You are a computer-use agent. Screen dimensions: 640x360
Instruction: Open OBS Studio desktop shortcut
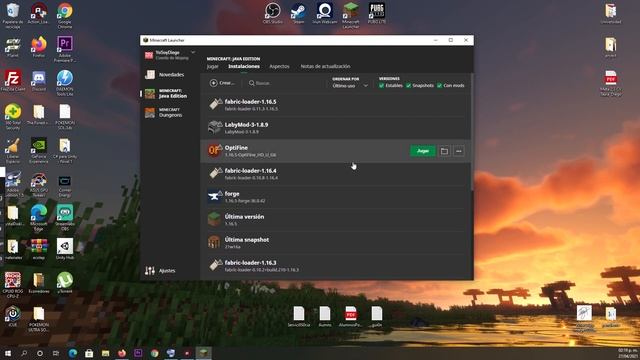click(273, 13)
